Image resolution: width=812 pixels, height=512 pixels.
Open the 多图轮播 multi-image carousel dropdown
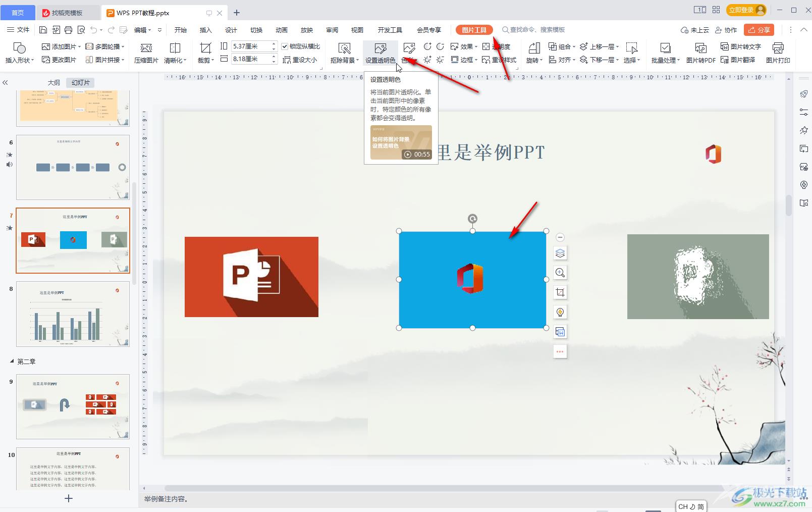point(105,46)
